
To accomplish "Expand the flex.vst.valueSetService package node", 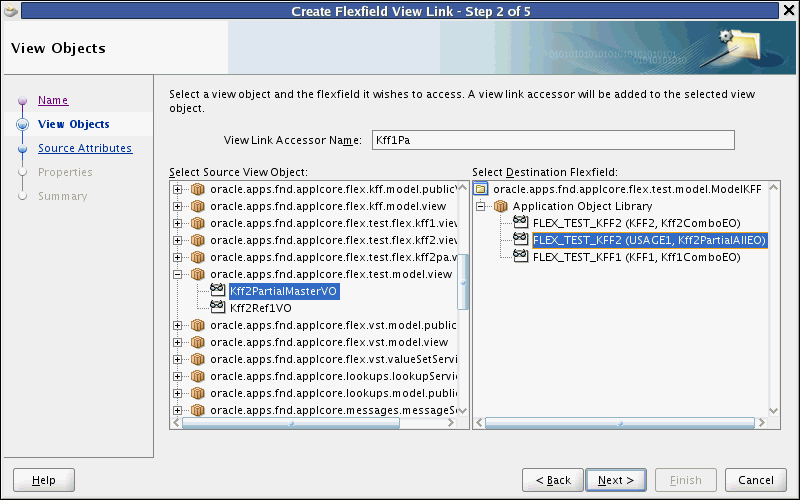I will tap(177, 359).
